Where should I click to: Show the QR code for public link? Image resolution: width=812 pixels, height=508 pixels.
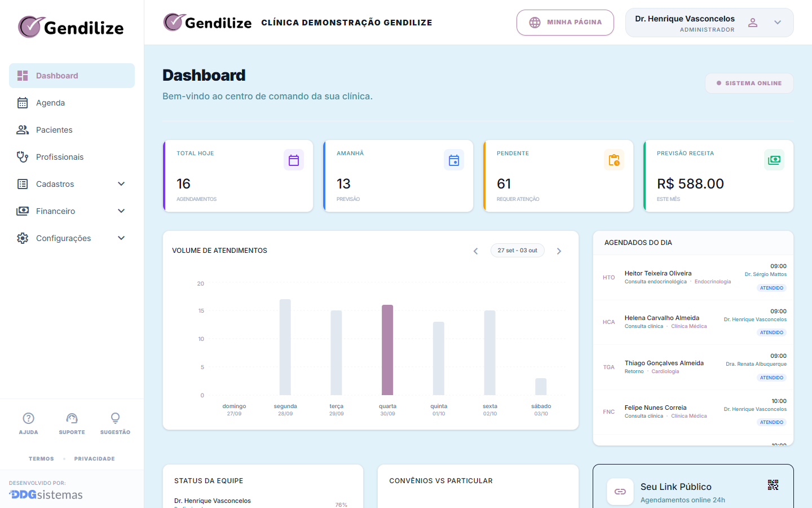(773, 485)
